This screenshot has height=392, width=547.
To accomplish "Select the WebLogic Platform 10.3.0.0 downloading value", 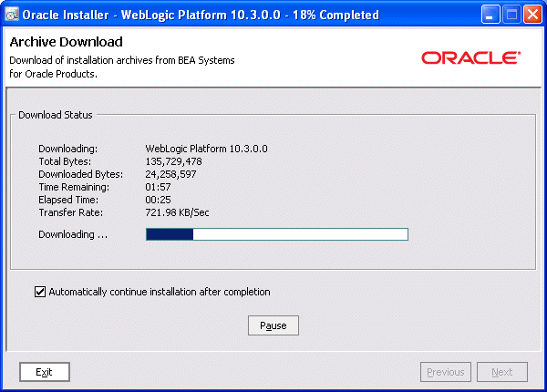I will [206, 149].
